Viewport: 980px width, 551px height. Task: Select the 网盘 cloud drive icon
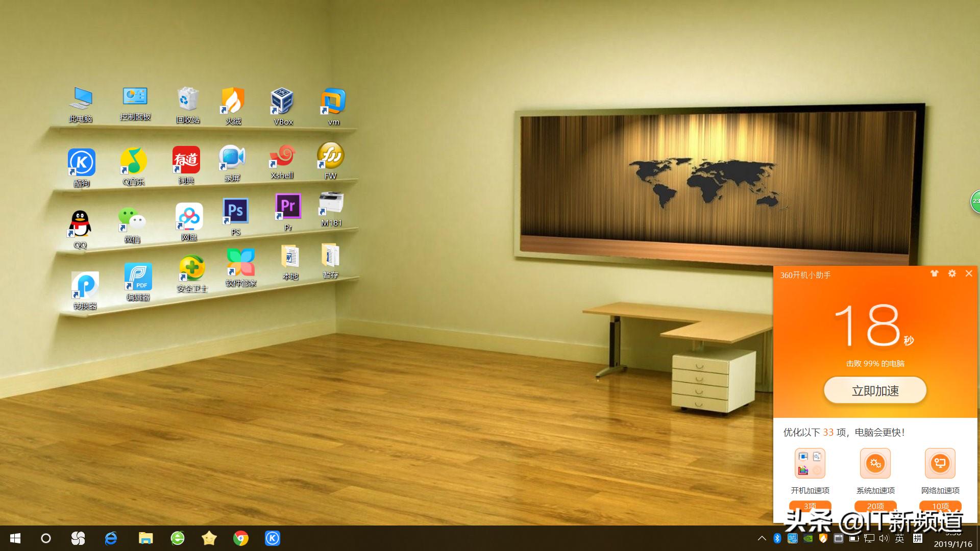[x=189, y=217]
